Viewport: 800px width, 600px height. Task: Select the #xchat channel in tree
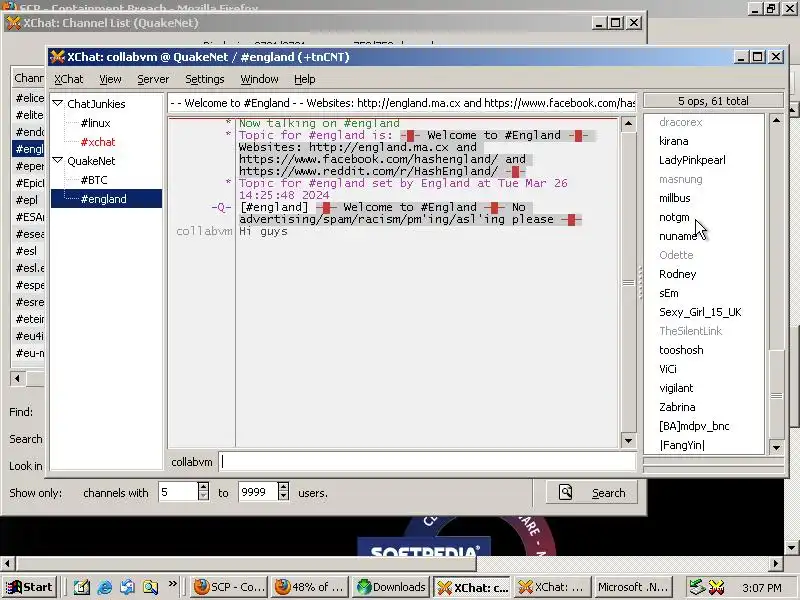coord(98,142)
